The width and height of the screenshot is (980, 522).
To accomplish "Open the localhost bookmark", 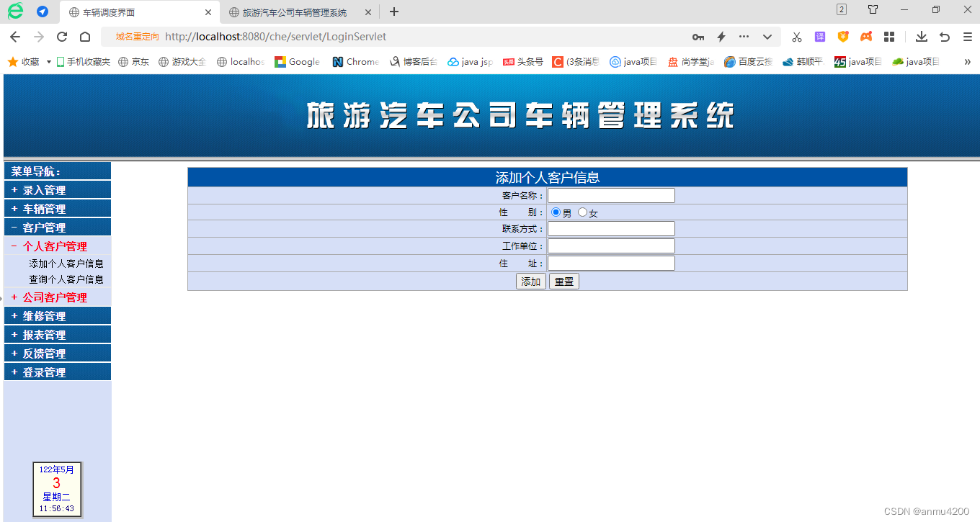I will [x=241, y=62].
